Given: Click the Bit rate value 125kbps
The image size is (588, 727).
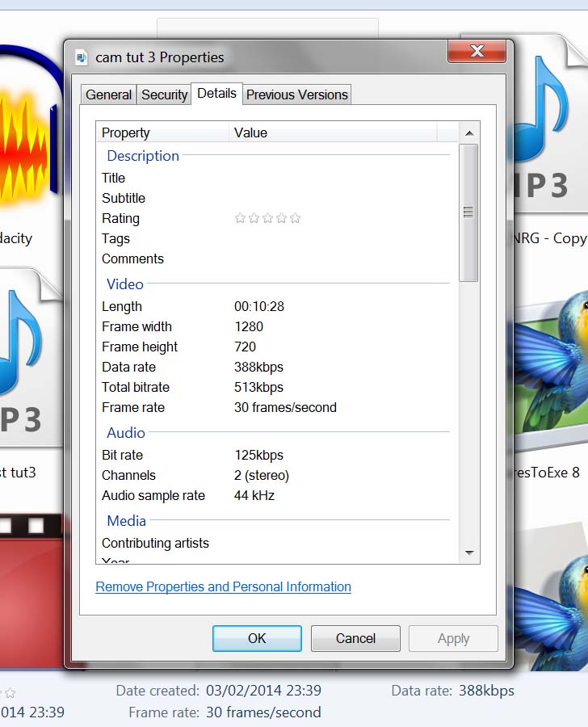Looking at the screenshot, I should [x=258, y=455].
